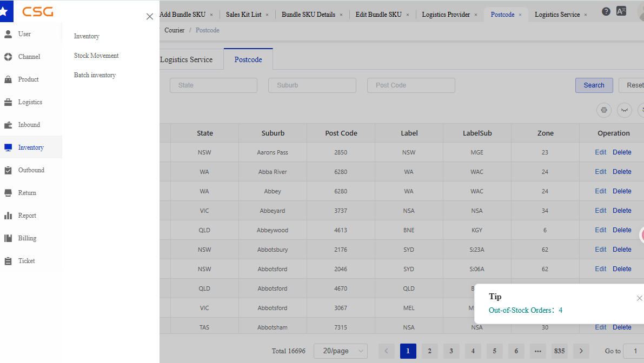Image resolution: width=644 pixels, height=363 pixels.
Task: Close the Out-of-Stock Tip notification
Action: point(639,298)
